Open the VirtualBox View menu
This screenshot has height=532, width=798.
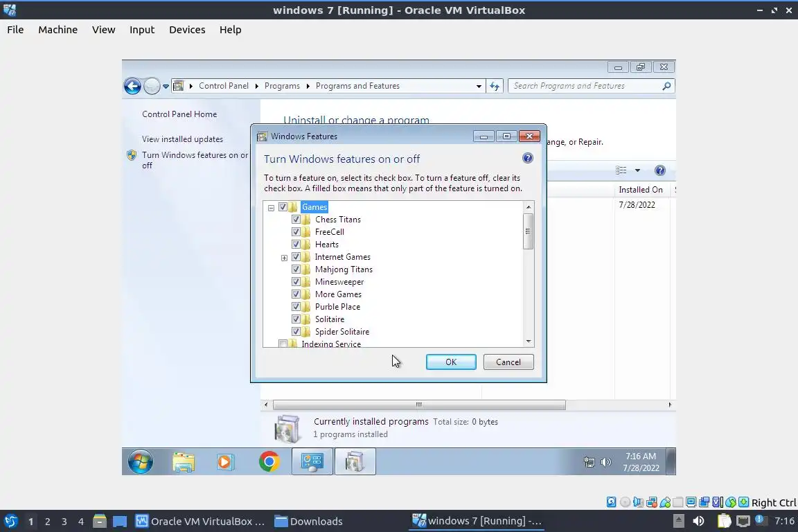[x=103, y=30]
